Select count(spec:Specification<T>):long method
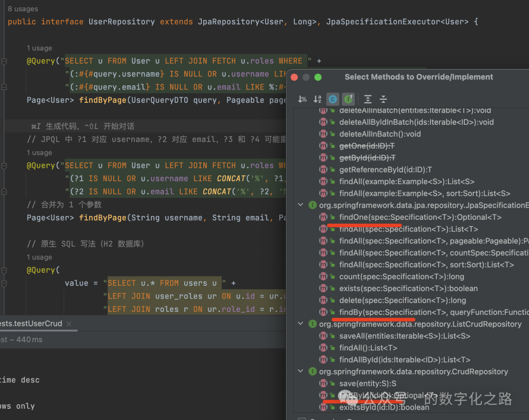This screenshot has width=529, height=420. tap(402, 277)
